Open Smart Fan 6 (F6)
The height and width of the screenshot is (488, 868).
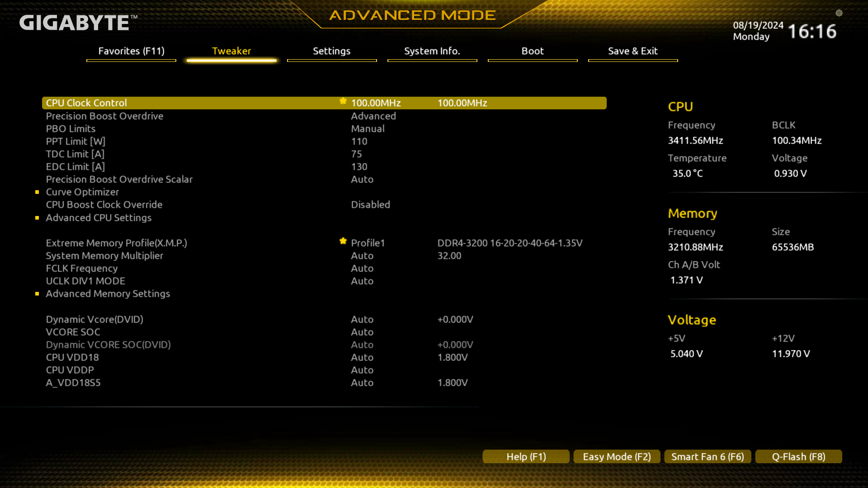click(x=708, y=456)
